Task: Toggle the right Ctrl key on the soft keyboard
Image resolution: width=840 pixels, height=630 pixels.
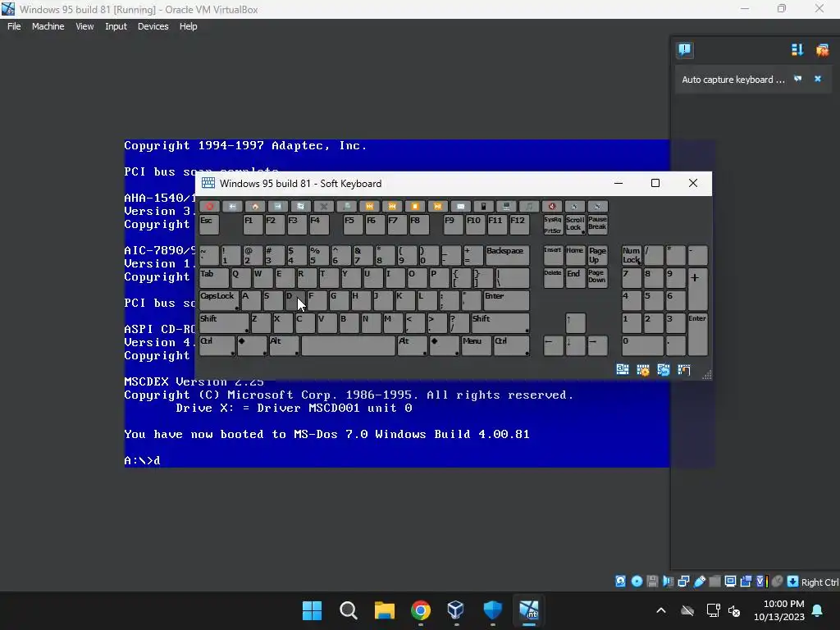Action: tap(512, 345)
